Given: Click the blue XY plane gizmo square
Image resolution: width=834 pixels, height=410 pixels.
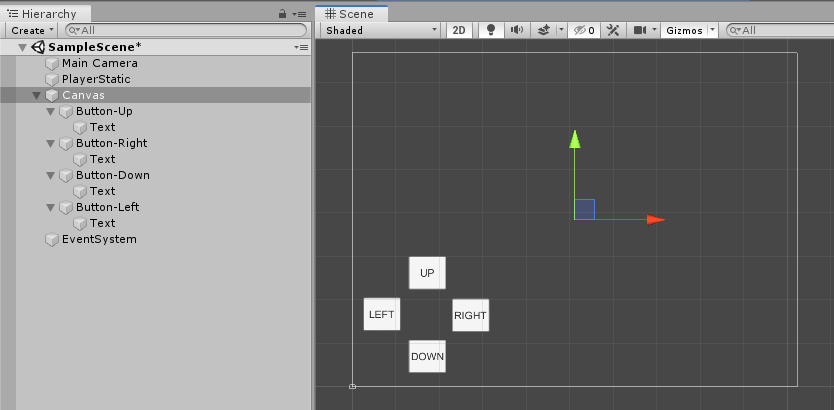Looking at the screenshot, I should 585,209.
